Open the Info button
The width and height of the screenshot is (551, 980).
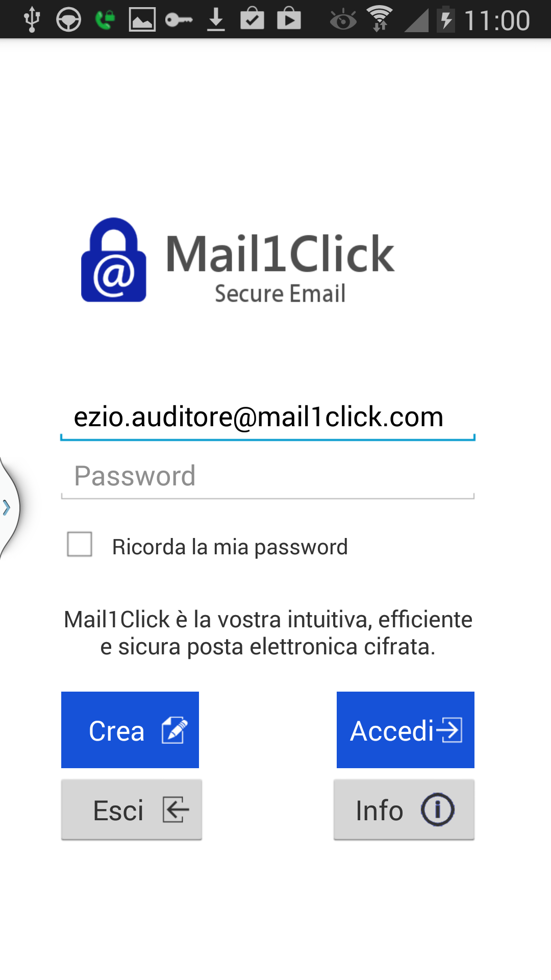404,810
